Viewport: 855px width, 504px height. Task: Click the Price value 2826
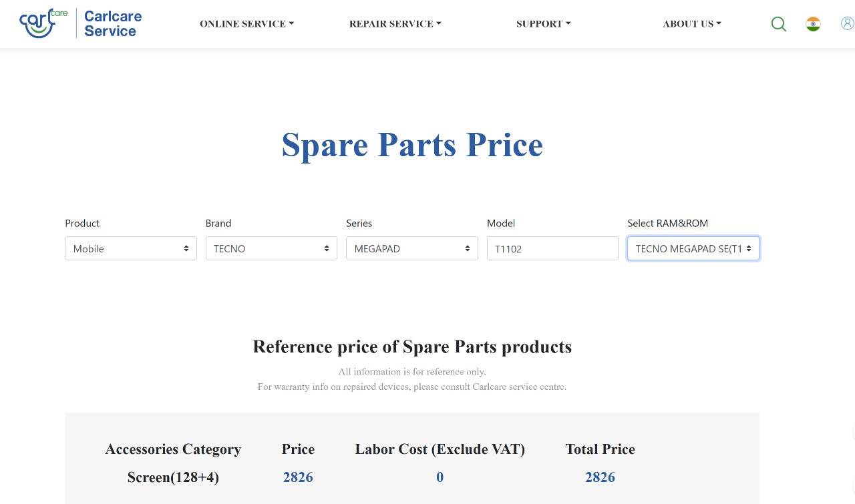click(x=298, y=477)
